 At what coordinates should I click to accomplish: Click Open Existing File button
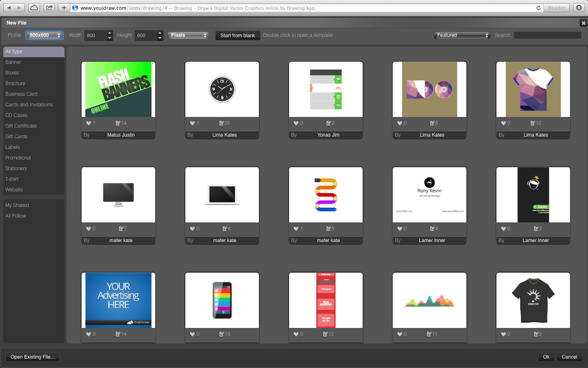coord(33,357)
